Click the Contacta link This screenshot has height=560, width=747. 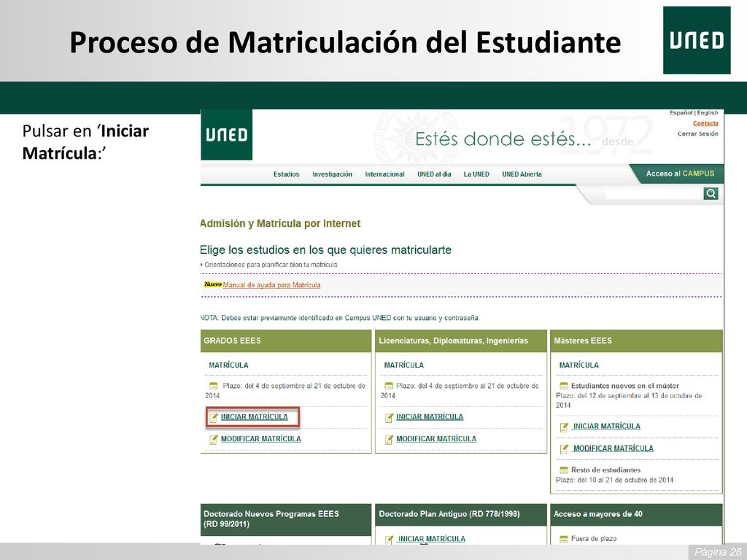point(705,123)
